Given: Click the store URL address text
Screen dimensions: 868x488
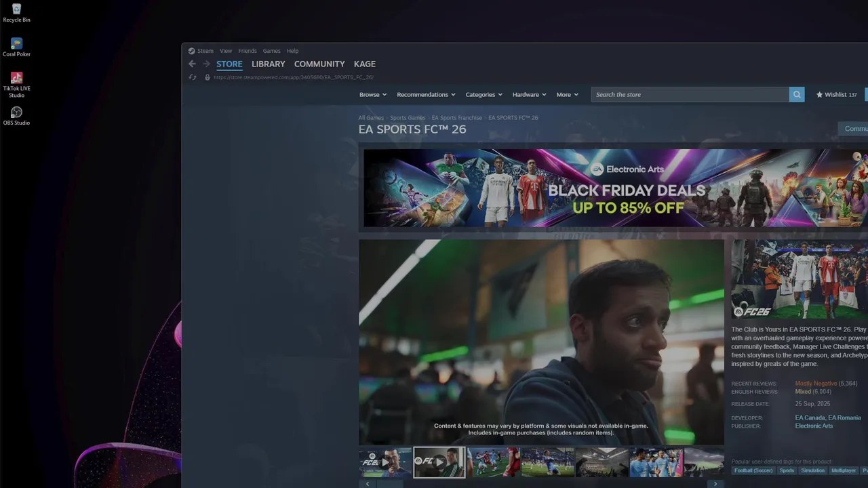Looking at the screenshot, I should [294, 77].
